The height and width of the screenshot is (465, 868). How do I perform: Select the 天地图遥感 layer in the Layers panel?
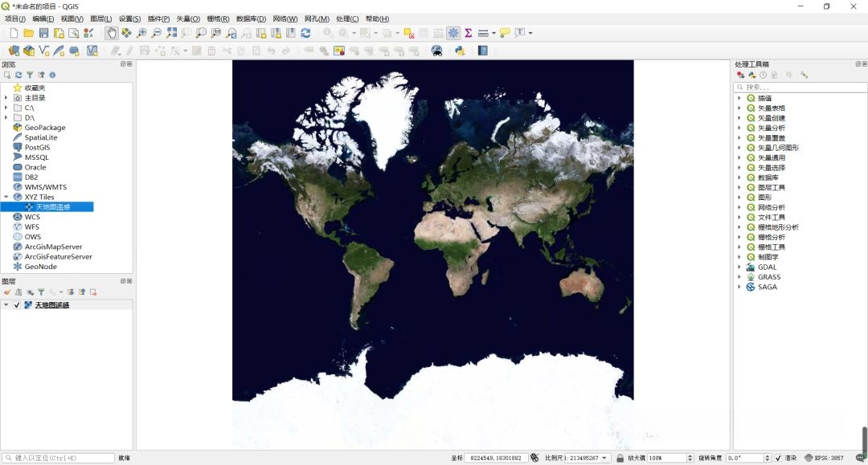52,305
